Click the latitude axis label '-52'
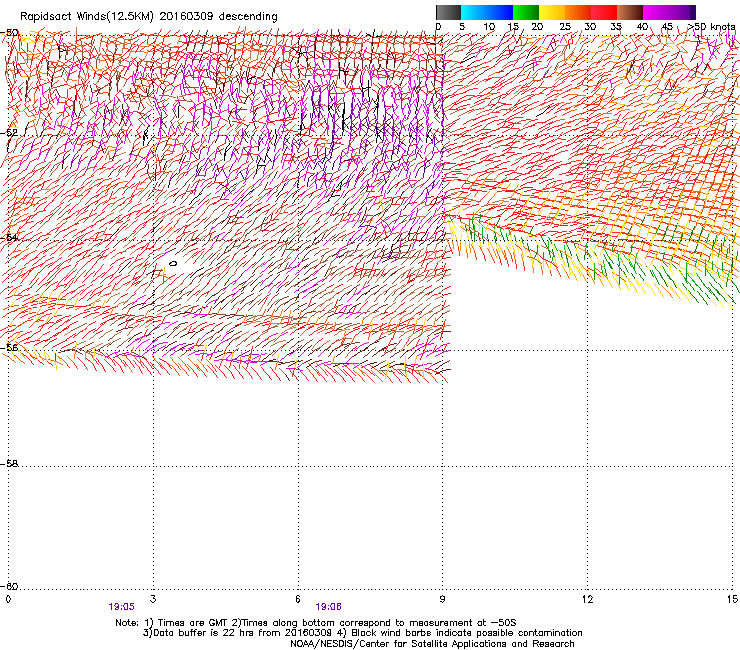 tap(11, 133)
